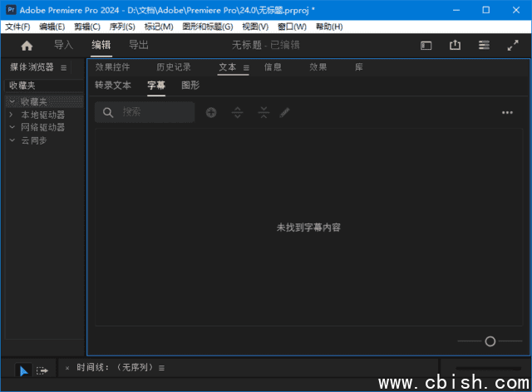
Task: Open the 信息 panel tab
Action: 273,67
